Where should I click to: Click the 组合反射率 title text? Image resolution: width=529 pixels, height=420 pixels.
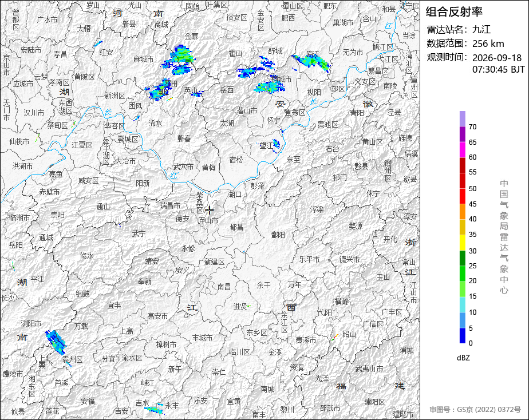[x=454, y=12]
